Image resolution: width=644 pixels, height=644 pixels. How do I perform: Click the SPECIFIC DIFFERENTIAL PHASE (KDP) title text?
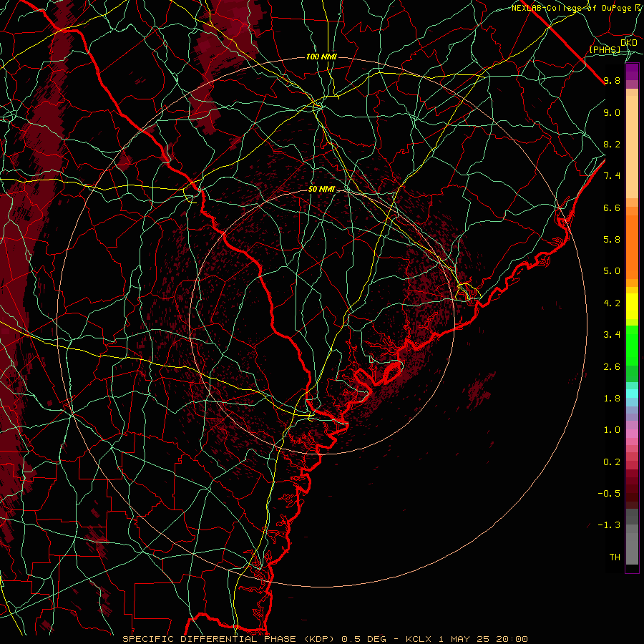point(230,639)
